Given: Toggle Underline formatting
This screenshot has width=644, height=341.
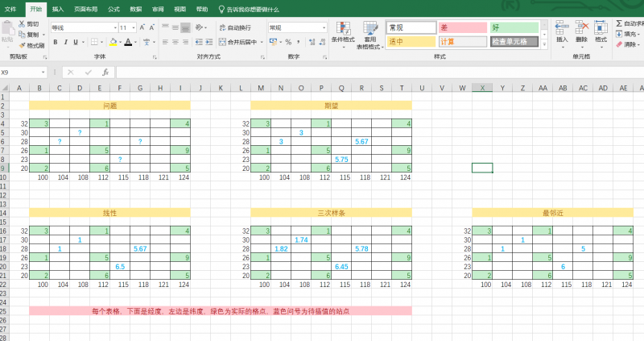Looking at the screenshot, I should click(76, 42).
